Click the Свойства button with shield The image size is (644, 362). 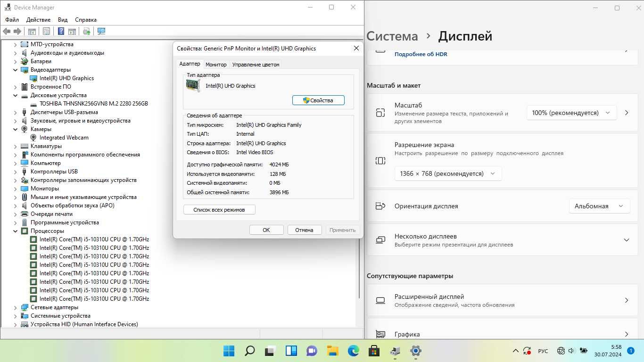318,100
